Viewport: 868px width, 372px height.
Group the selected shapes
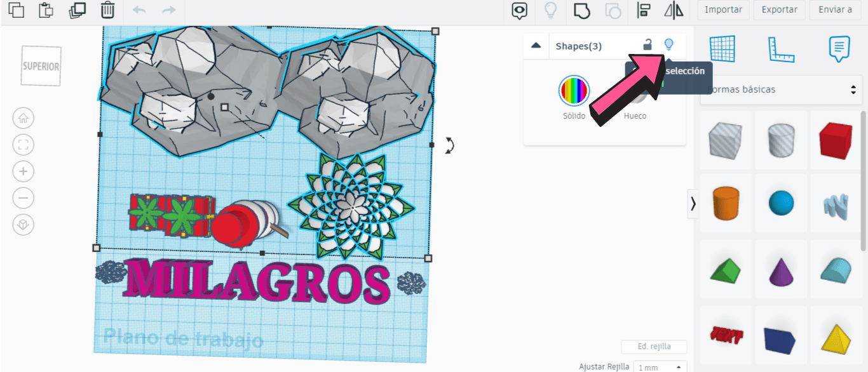click(x=581, y=10)
